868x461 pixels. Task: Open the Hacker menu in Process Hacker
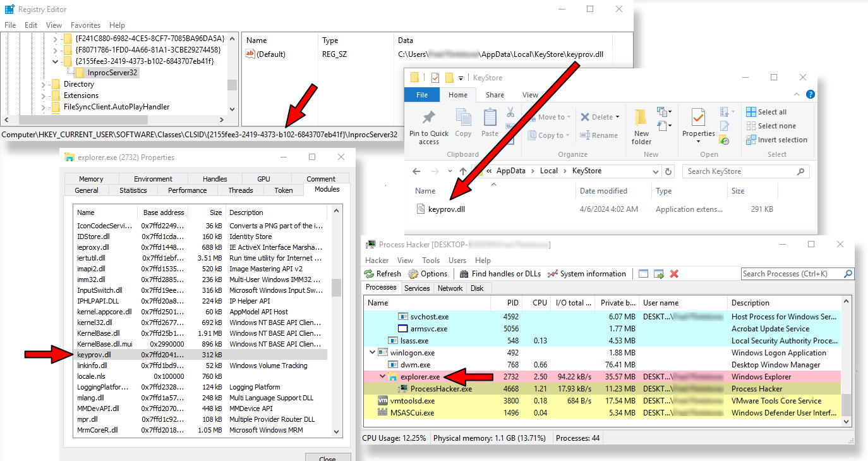(x=377, y=261)
